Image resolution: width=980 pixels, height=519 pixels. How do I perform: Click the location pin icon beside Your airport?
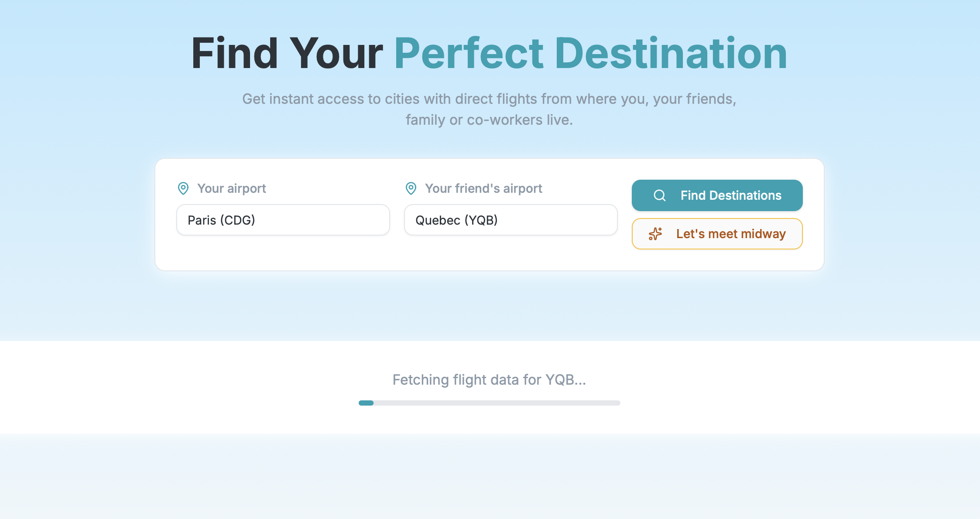(x=183, y=188)
